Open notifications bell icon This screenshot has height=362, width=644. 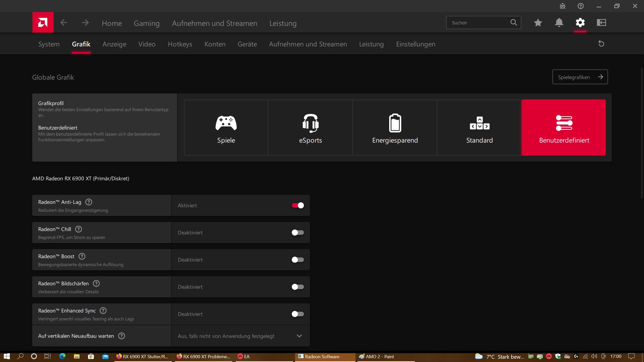click(559, 23)
